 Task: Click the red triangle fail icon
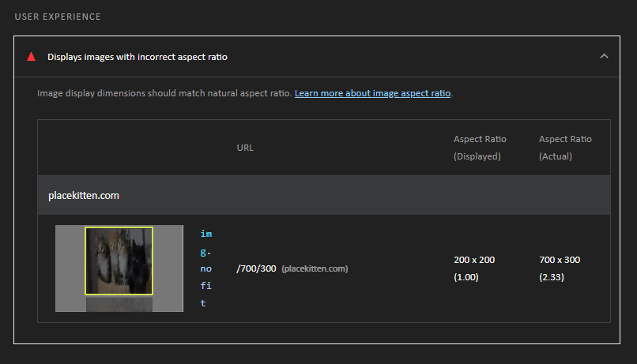[x=32, y=56]
